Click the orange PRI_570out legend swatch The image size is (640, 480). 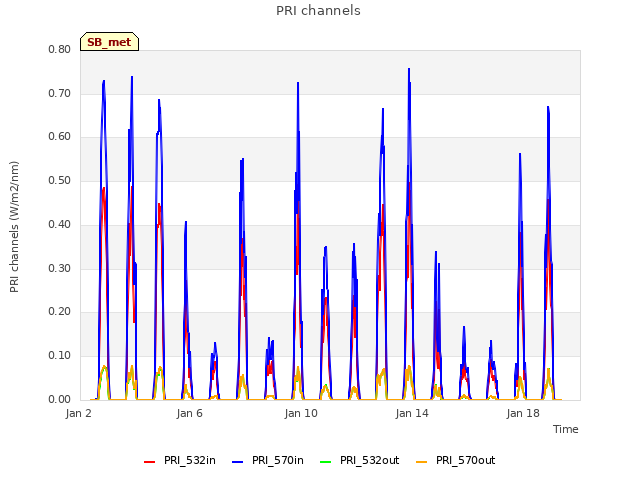(422, 462)
